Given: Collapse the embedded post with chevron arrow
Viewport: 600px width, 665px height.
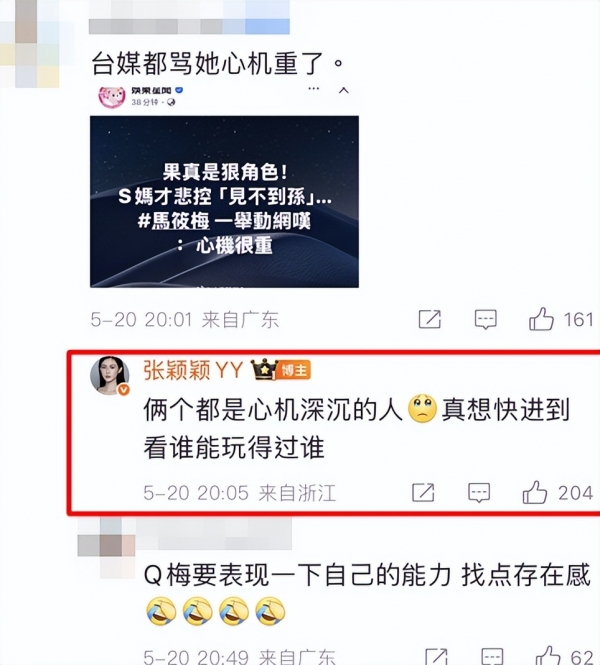Looking at the screenshot, I should [x=344, y=90].
